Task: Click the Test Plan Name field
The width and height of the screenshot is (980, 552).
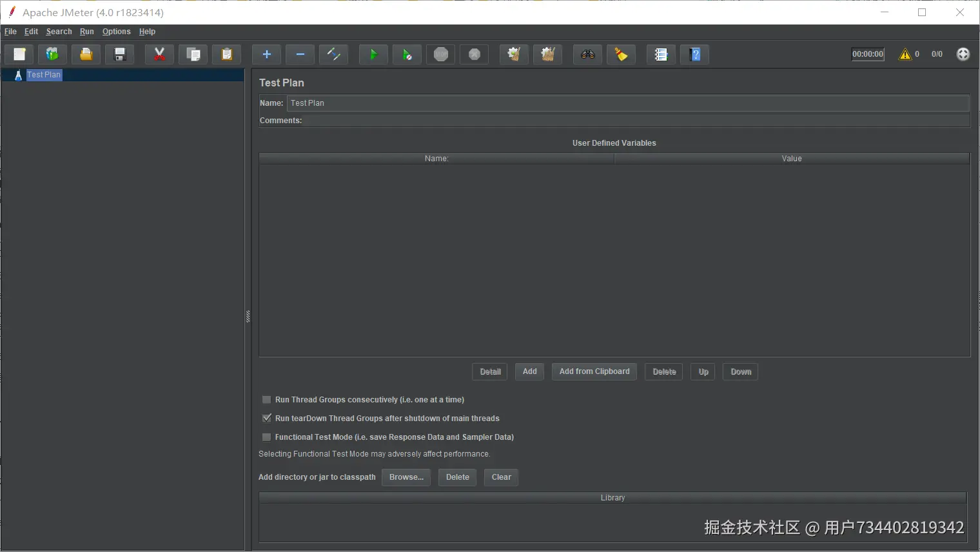Action: coord(628,103)
